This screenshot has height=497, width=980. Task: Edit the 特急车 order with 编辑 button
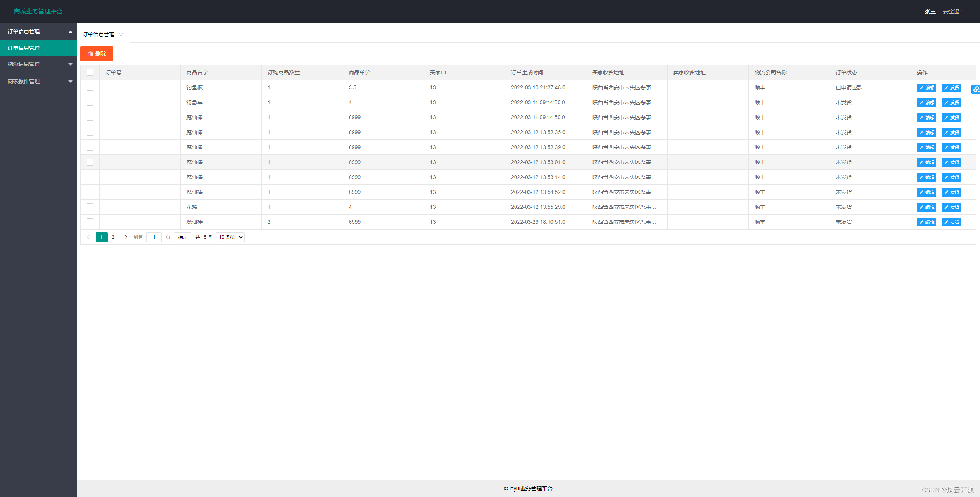click(926, 103)
